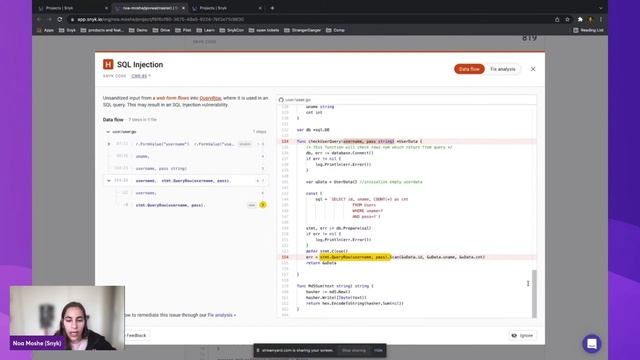Image resolution: width=640 pixels, height=360 pixels.
Task: Click Hide in screen sharing notification
Action: tap(378, 350)
